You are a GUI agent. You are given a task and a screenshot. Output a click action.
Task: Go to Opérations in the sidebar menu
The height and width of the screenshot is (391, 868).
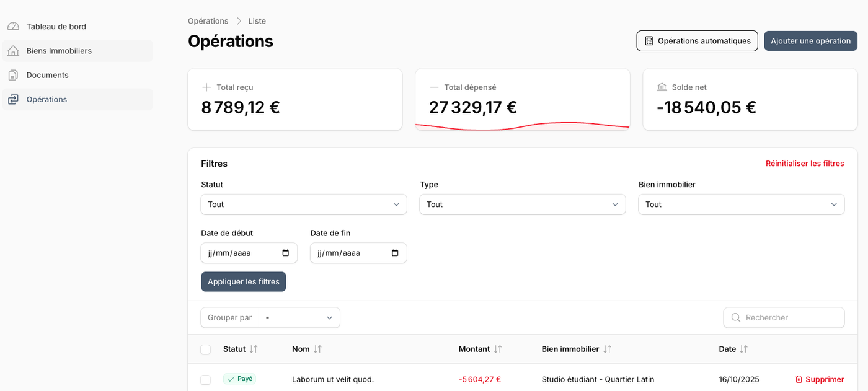46,99
